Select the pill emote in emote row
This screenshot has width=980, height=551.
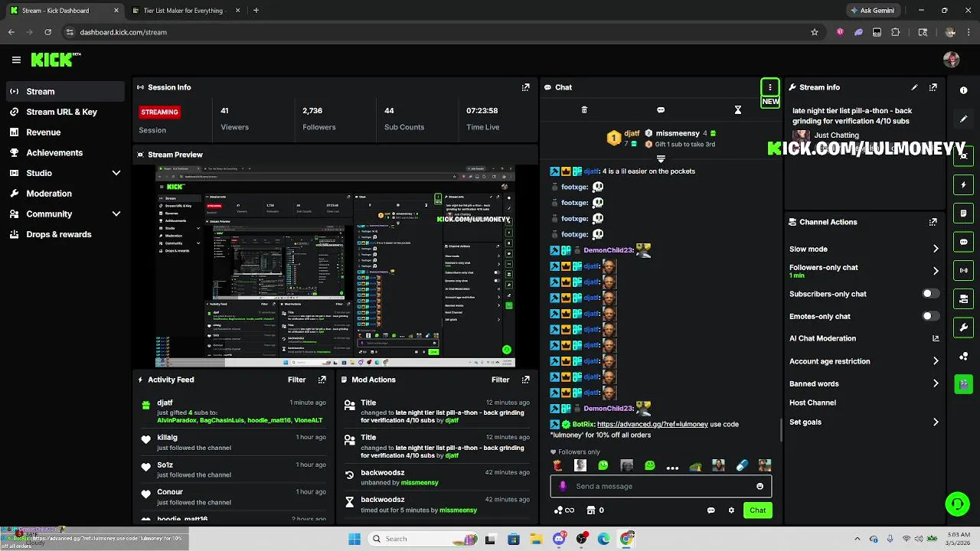(x=742, y=465)
